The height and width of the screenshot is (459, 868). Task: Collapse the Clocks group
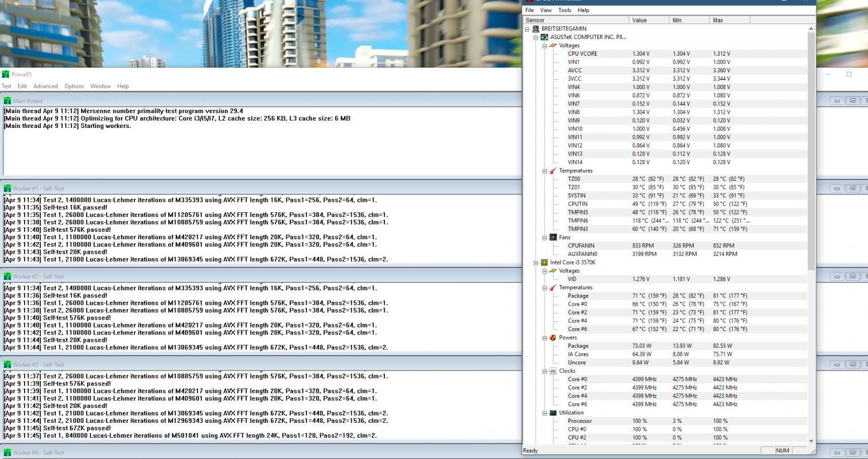[x=545, y=371]
